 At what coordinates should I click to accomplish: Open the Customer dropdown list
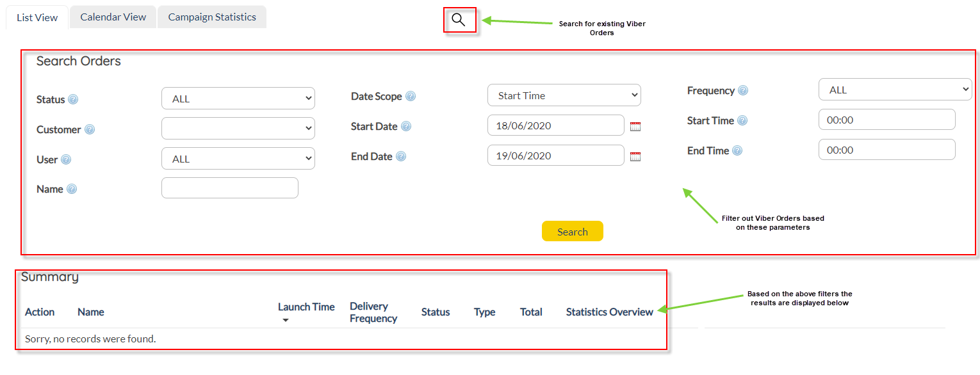click(x=238, y=129)
